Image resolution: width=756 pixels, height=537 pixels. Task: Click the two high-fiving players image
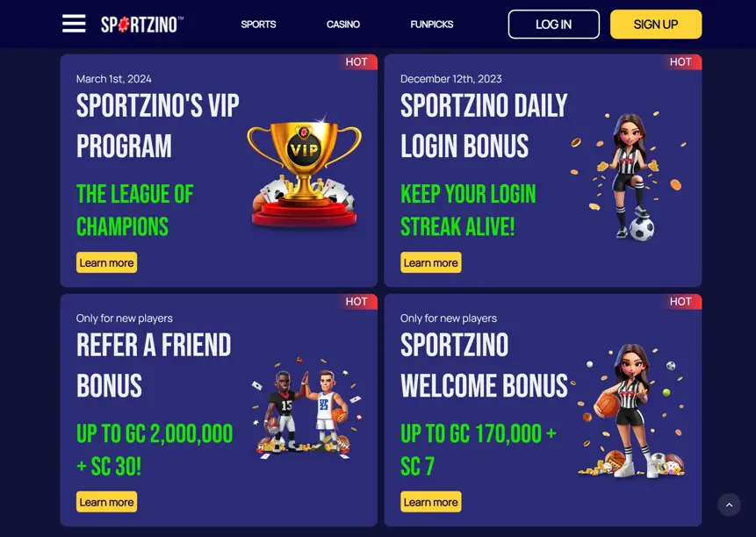[x=306, y=408]
